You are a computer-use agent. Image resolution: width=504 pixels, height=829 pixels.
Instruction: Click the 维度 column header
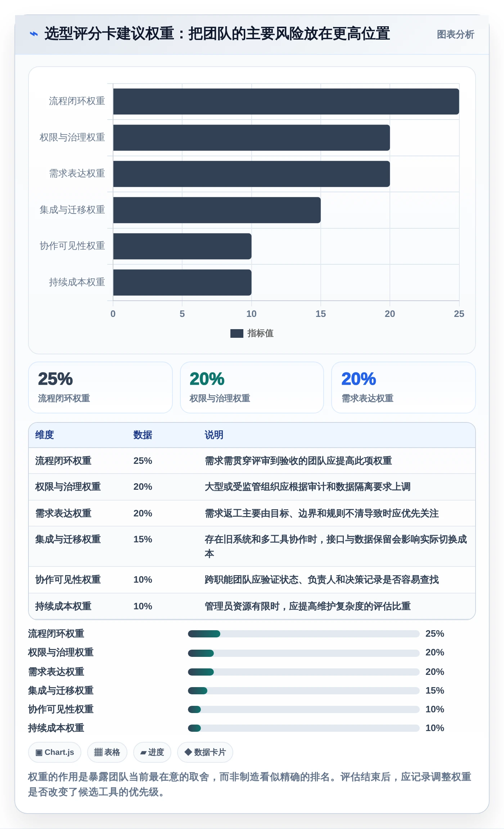(45, 435)
